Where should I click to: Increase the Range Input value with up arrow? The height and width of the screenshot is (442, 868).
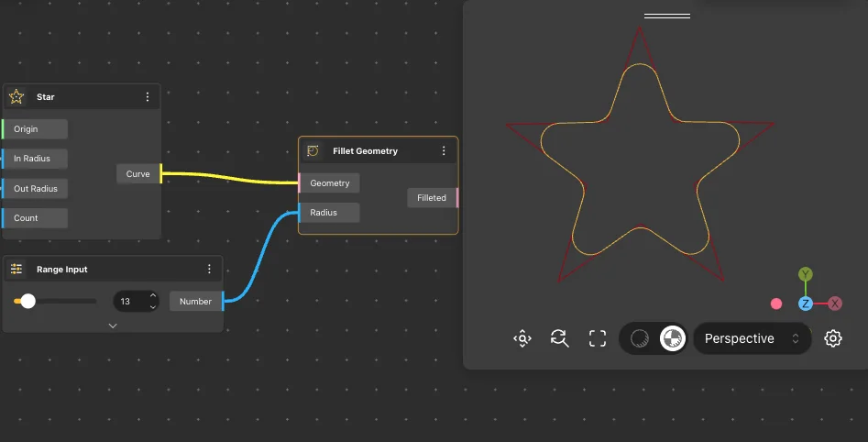pyautogui.click(x=153, y=295)
